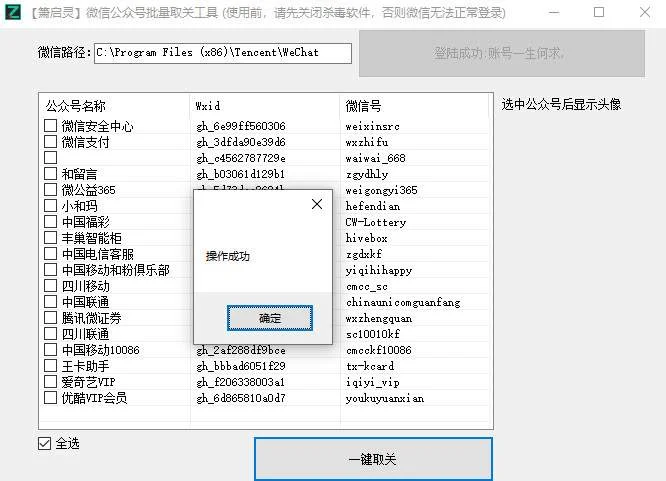Click the 一键取关 button
The height and width of the screenshot is (481, 666).
pos(373,459)
